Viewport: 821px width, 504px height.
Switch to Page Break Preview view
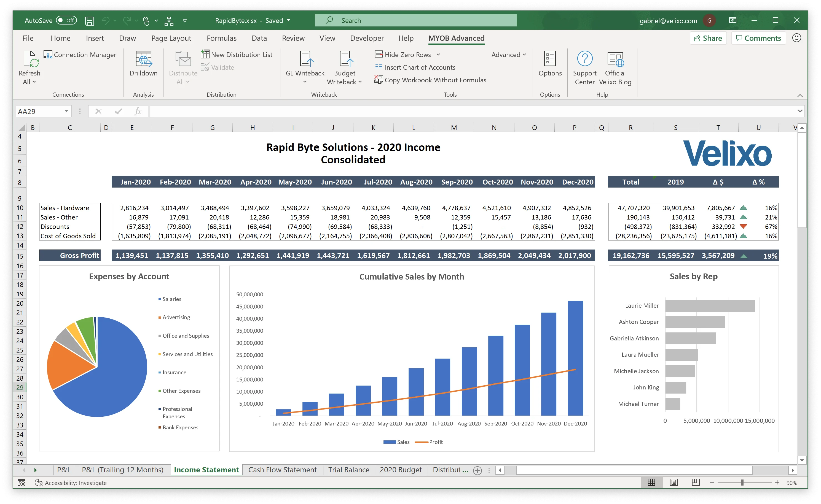coord(695,482)
